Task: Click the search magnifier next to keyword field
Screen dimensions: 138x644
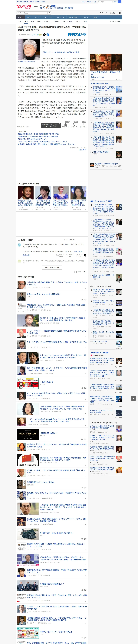Action: [49, 13]
